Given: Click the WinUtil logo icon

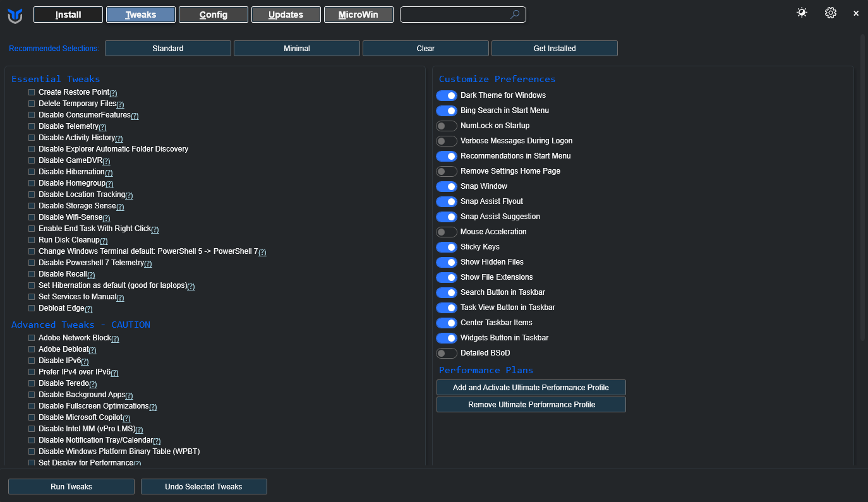Looking at the screenshot, I should tap(15, 15).
